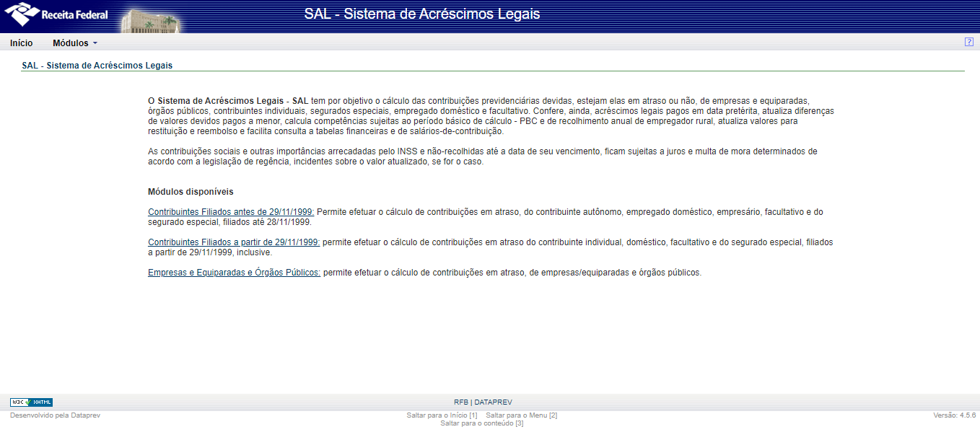Open the Módulos menu
Viewport: 980px width, 432px height.
point(71,43)
